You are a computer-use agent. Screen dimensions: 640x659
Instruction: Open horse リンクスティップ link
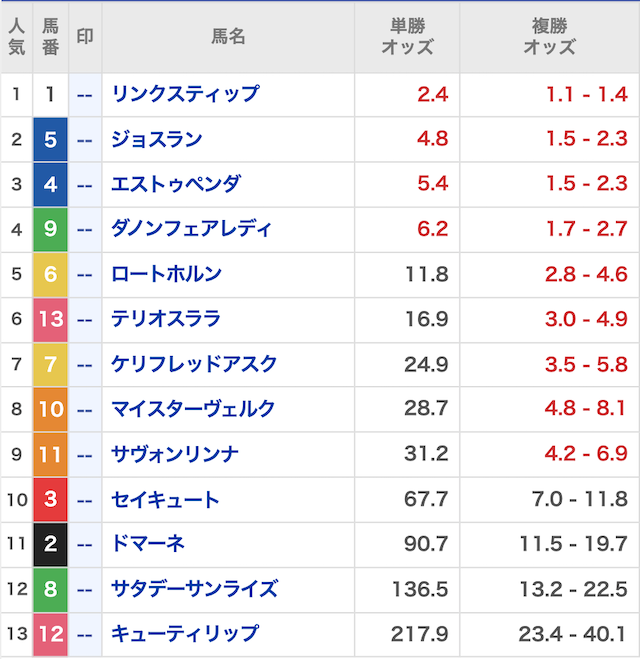tap(185, 94)
